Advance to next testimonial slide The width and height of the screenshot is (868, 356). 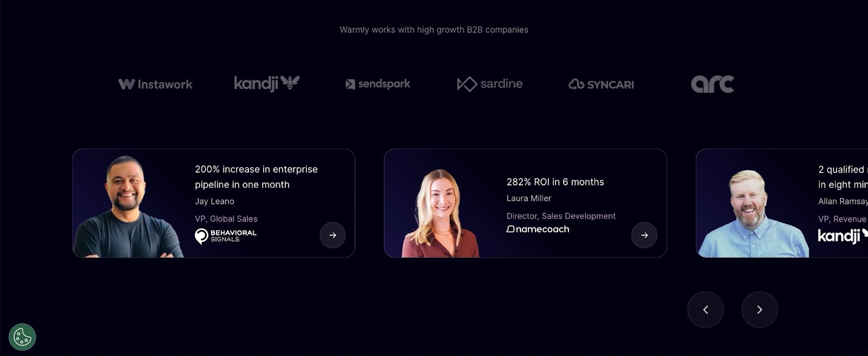pyautogui.click(x=759, y=309)
